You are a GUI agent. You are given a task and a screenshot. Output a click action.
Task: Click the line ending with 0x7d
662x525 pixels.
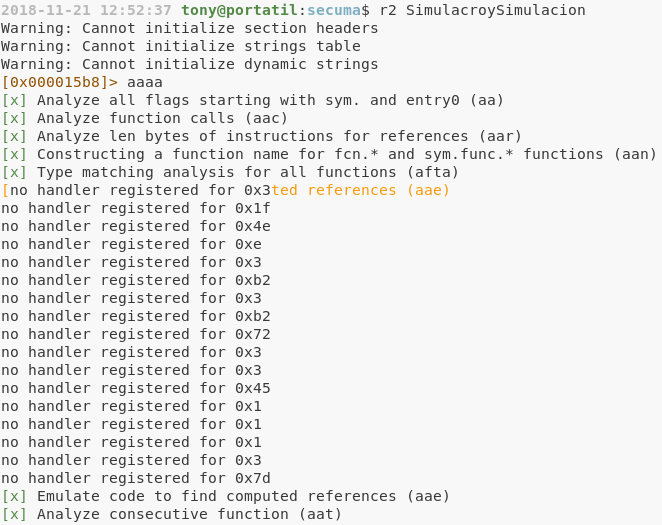click(136, 478)
